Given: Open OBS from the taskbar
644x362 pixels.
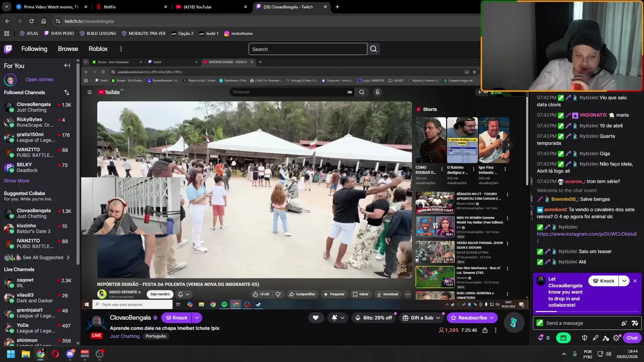Looking at the screenshot, I should click(x=100, y=353).
